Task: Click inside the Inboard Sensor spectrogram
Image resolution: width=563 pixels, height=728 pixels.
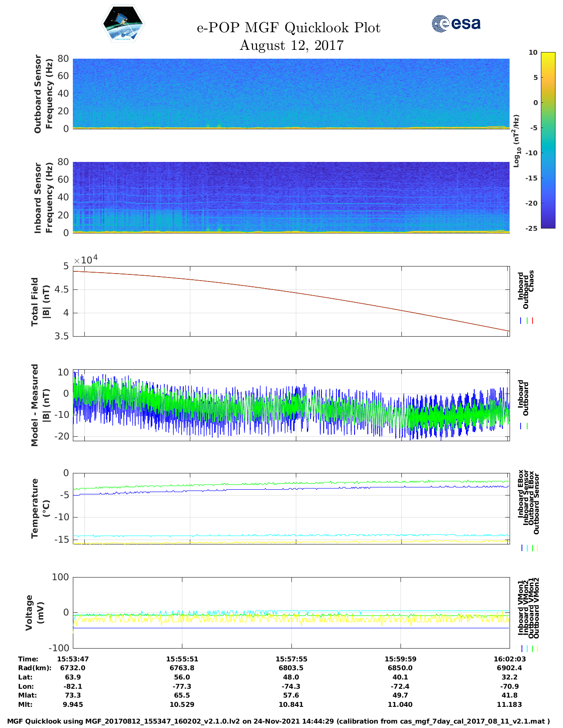Action: pos(291,197)
